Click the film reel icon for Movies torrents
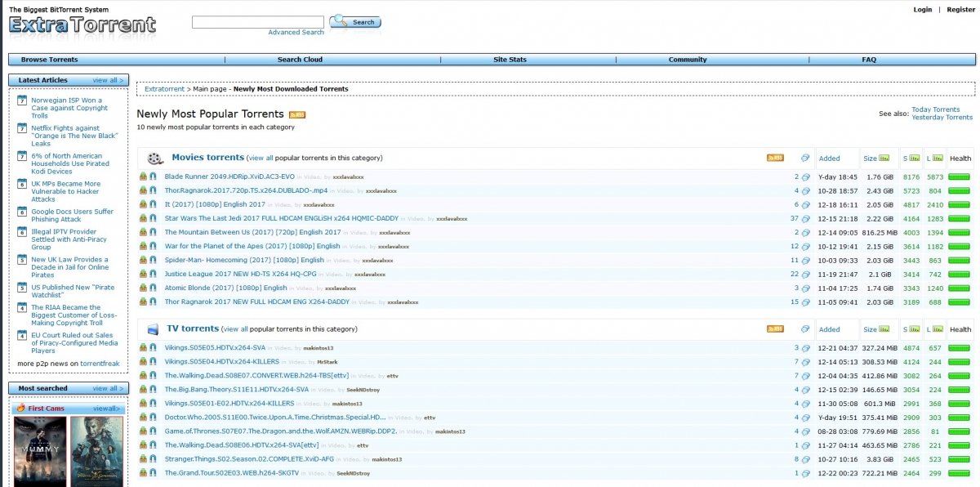This screenshot has width=980, height=487. pos(154,158)
